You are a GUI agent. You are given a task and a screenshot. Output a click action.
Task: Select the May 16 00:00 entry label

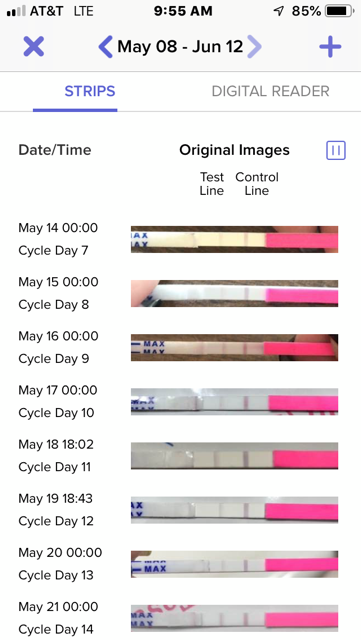(x=58, y=336)
